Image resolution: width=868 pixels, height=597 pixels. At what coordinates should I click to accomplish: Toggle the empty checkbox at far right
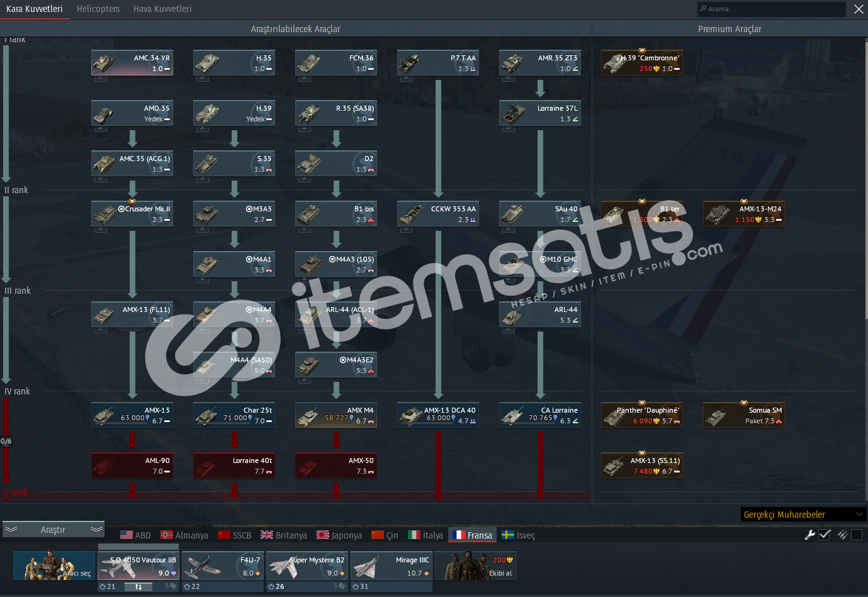[x=856, y=535]
